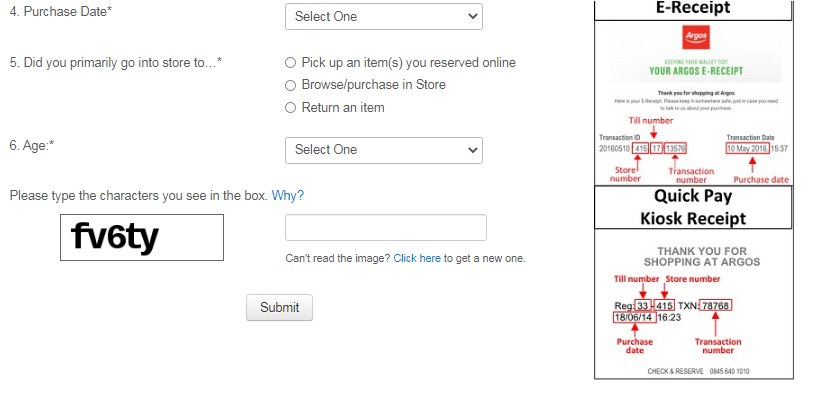Select 'Pick up an item(s) you reserved online'
This screenshot has height=405, width=825.
[x=291, y=62]
